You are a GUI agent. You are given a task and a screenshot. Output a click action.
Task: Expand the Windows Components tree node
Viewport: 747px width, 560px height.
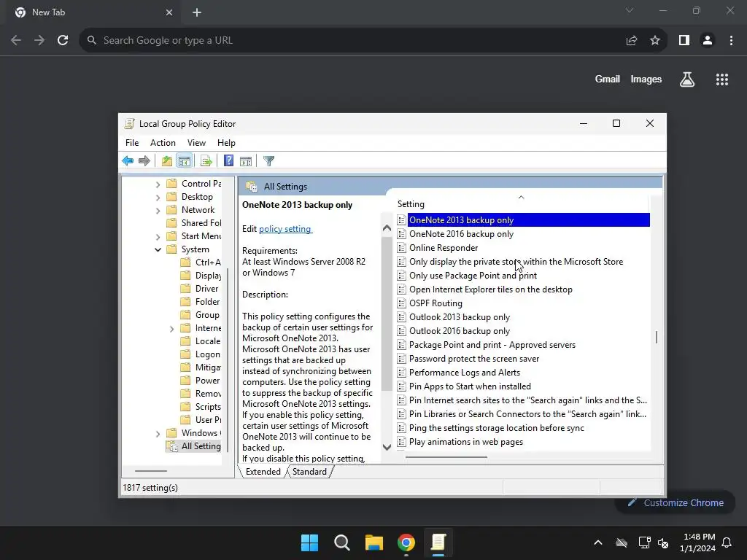click(x=158, y=433)
